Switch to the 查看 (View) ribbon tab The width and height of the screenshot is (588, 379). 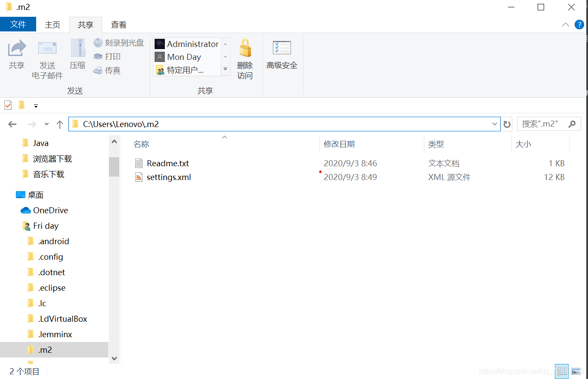coord(118,25)
